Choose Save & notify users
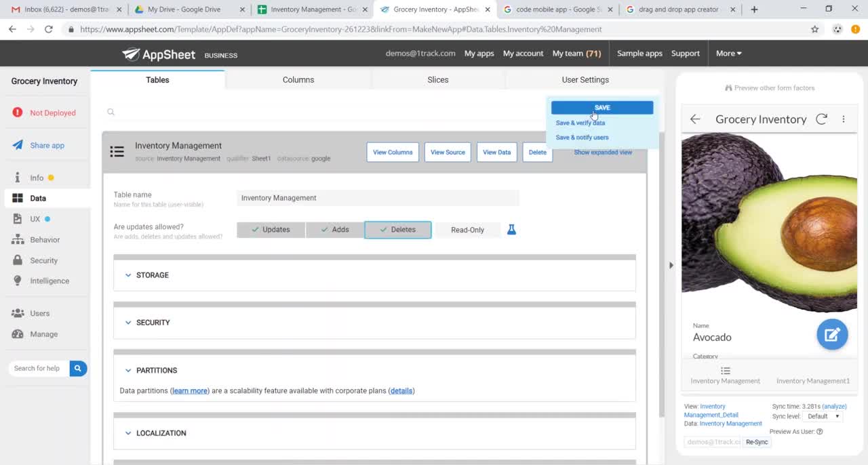868x465 pixels. (582, 137)
